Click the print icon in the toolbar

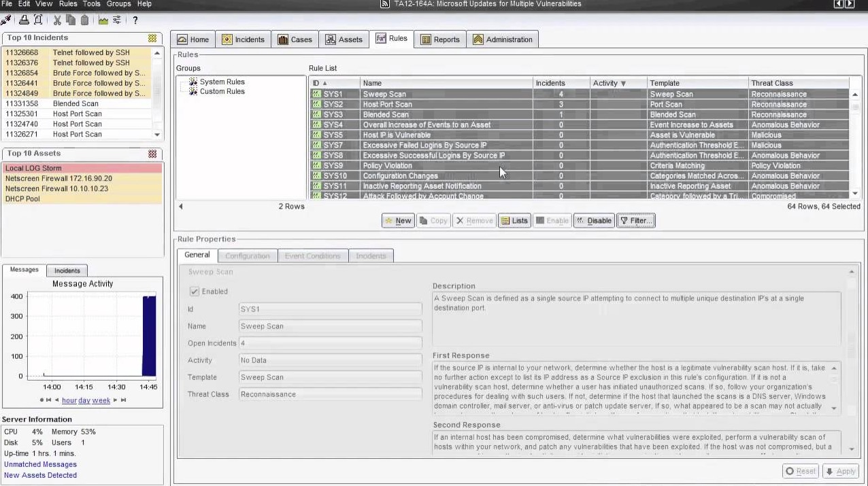(24, 20)
